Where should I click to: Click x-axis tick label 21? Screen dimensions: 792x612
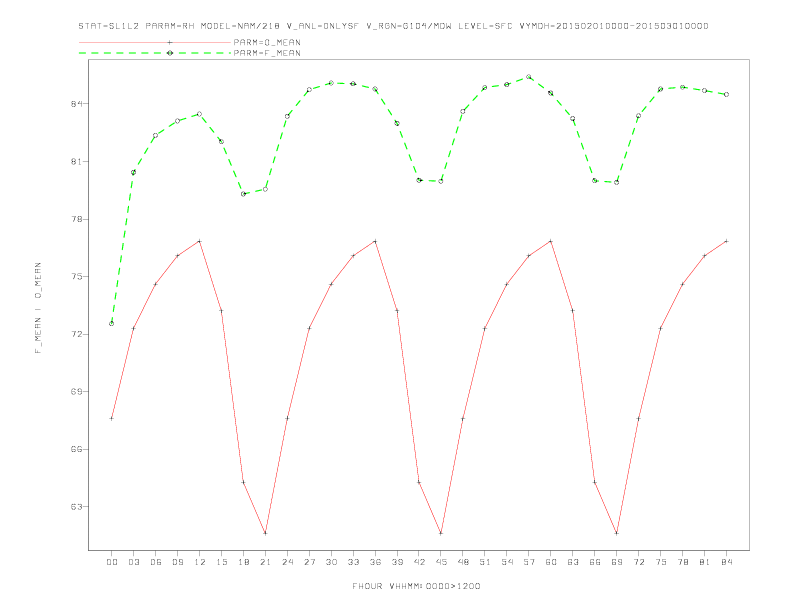pyautogui.click(x=265, y=562)
